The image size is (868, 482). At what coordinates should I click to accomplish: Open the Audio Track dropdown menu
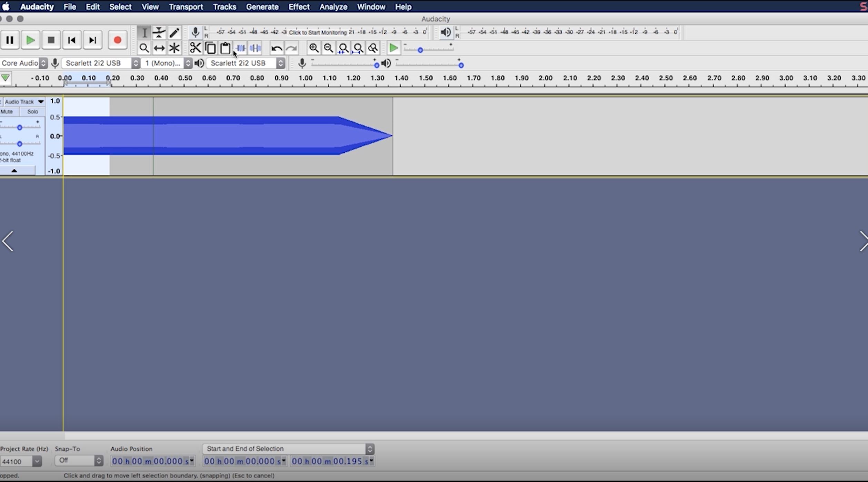(x=24, y=101)
